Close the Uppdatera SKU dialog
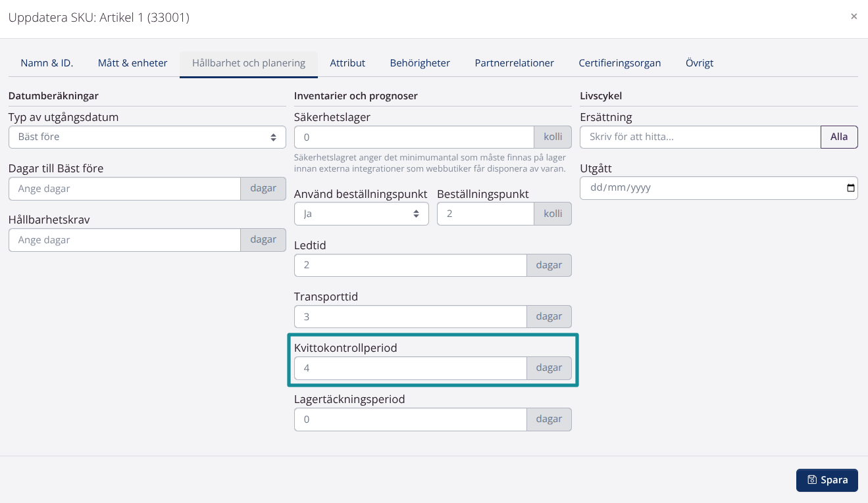Screen dimensions: 868x503 854,16
